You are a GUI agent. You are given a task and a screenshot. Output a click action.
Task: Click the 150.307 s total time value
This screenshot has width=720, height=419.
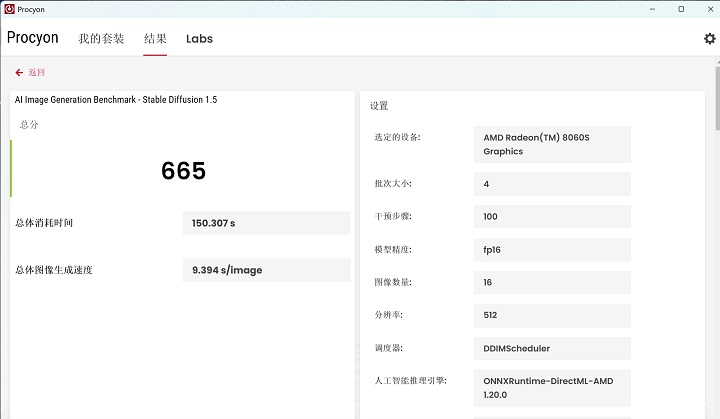266,223
